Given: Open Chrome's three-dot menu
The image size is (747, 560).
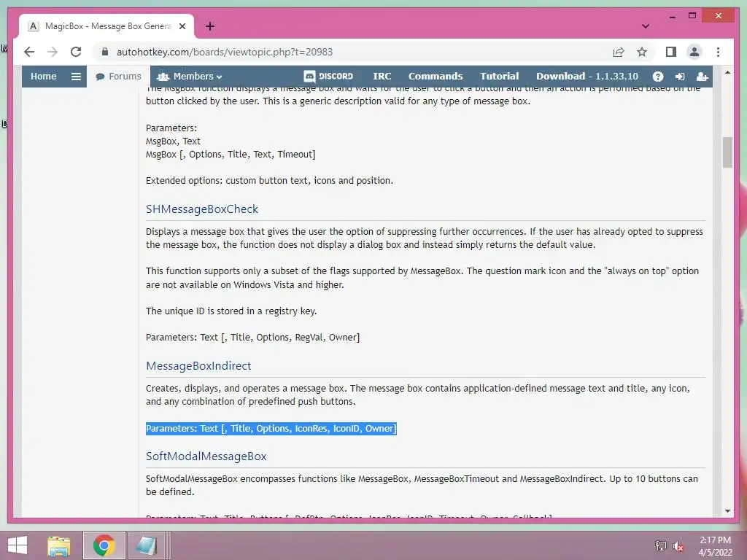Looking at the screenshot, I should tap(718, 52).
